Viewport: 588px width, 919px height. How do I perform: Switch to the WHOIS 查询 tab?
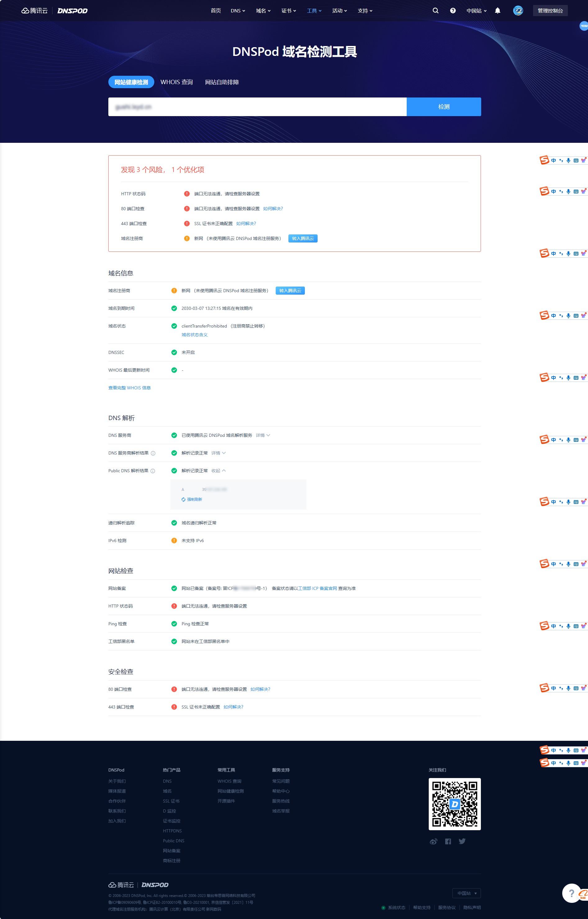[x=176, y=82]
